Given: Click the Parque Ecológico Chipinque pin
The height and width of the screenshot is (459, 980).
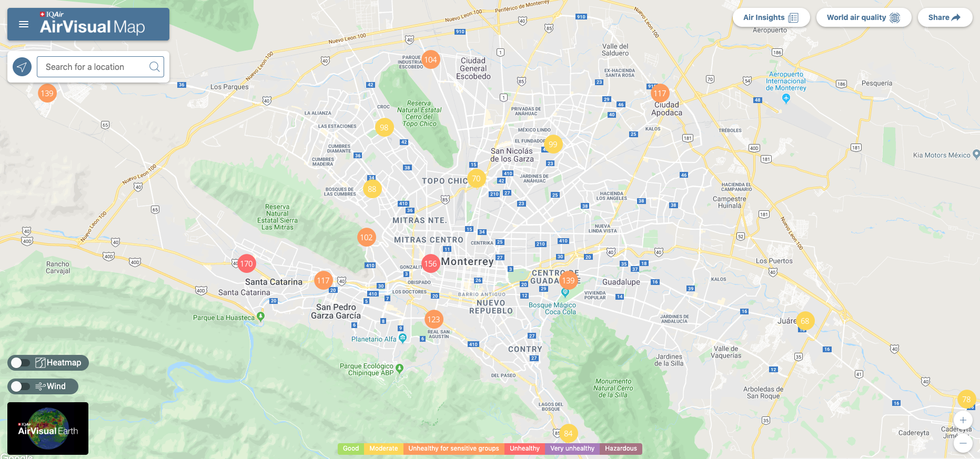Looking at the screenshot, I should 399,369.
